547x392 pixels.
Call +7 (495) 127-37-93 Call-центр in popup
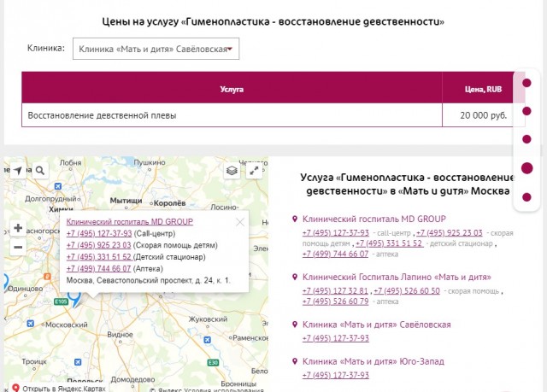[x=99, y=233]
